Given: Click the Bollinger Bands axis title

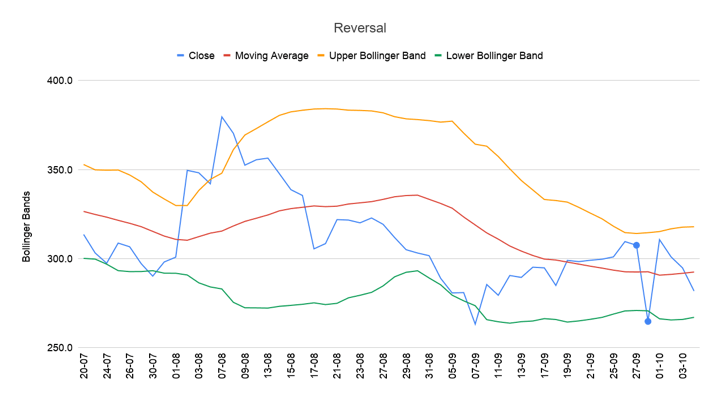Looking at the screenshot, I should (x=26, y=227).
